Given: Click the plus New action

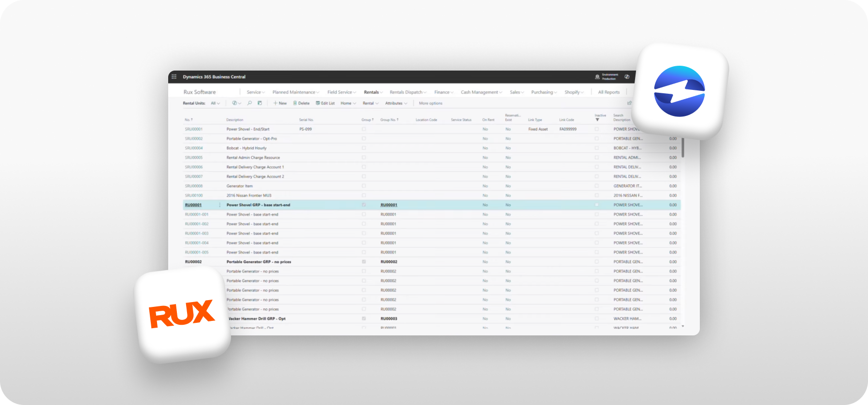Looking at the screenshot, I should click(x=280, y=103).
